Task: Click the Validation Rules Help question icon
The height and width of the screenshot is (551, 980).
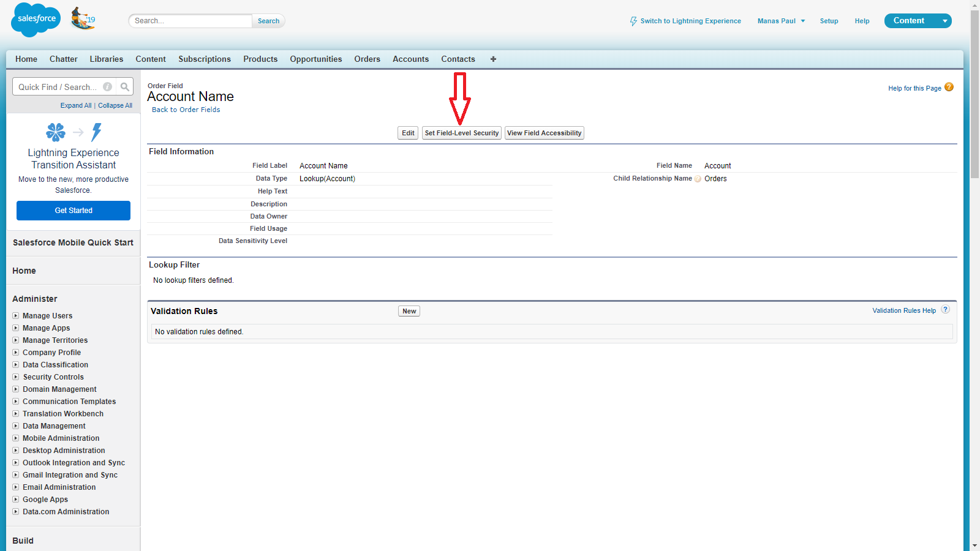Action: (946, 310)
